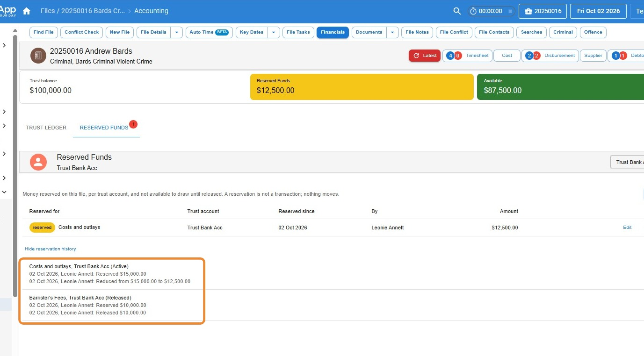Screen dimensions: 644x356
Task: Open the Supplier view
Action: pyautogui.click(x=593, y=56)
